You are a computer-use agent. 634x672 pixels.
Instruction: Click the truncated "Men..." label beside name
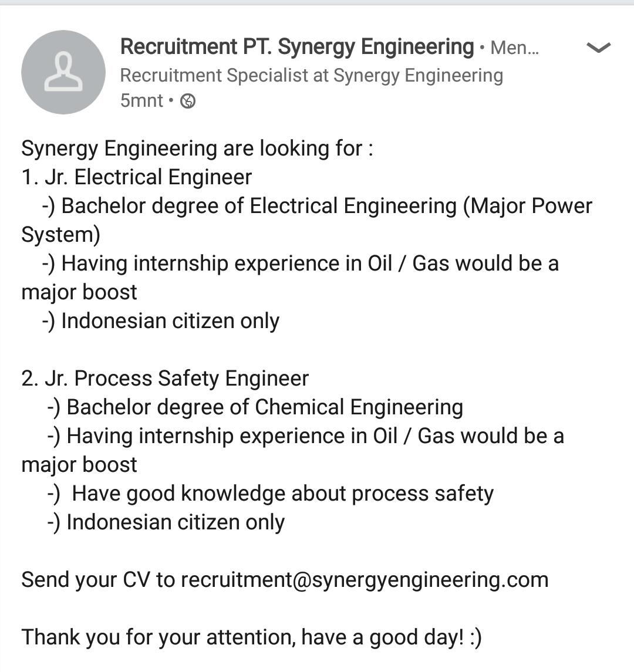point(514,48)
